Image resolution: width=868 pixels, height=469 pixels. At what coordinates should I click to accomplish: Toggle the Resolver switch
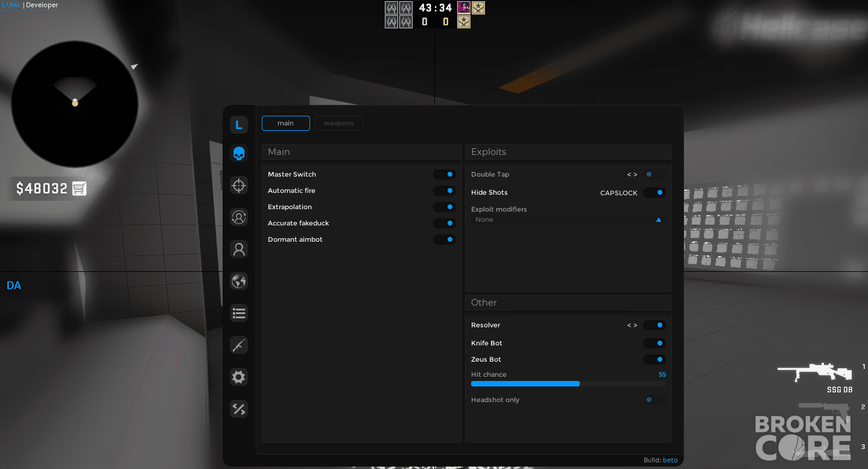(x=654, y=325)
